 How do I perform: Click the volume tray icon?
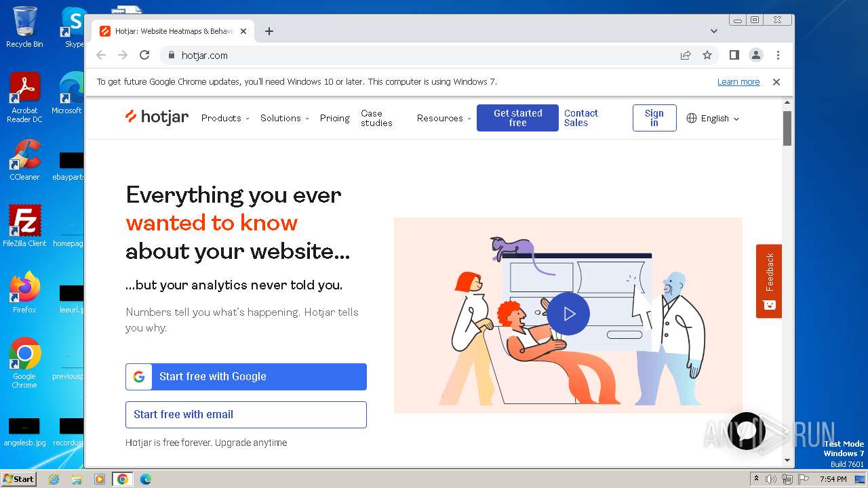(771, 479)
